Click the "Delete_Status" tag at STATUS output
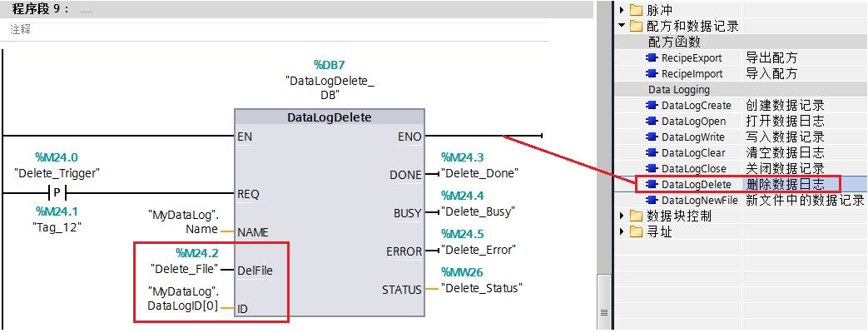The height and width of the screenshot is (333, 868). (x=481, y=288)
